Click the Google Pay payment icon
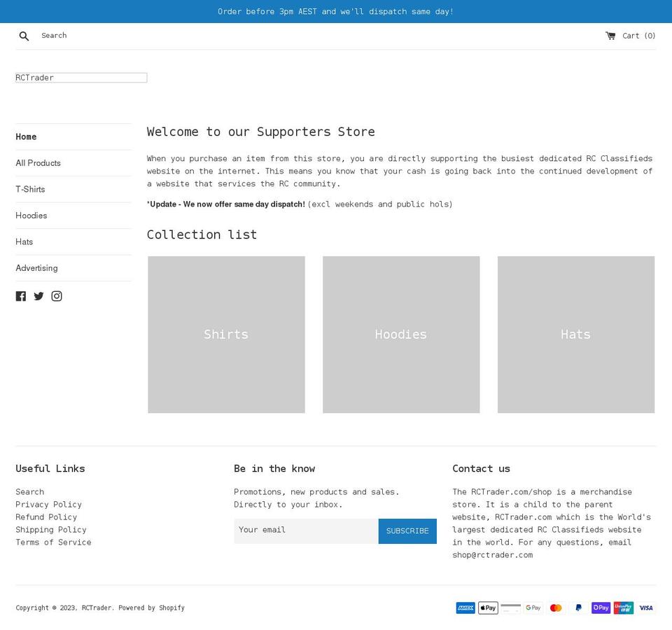The image size is (672, 630). point(533,608)
